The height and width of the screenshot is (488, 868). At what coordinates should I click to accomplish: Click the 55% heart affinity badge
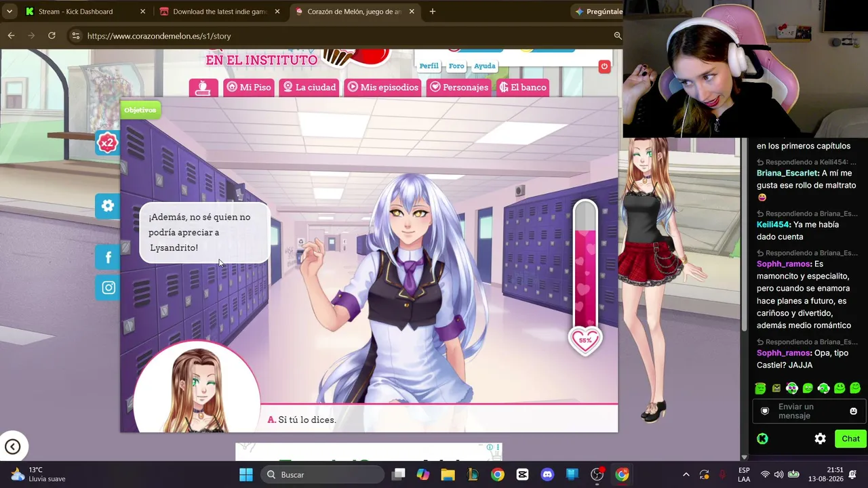[x=585, y=340]
